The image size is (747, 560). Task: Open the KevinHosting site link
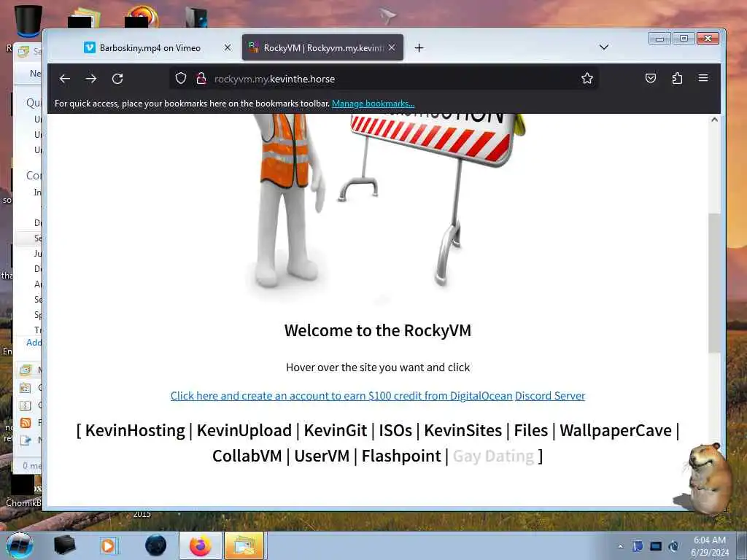pos(135,430)
